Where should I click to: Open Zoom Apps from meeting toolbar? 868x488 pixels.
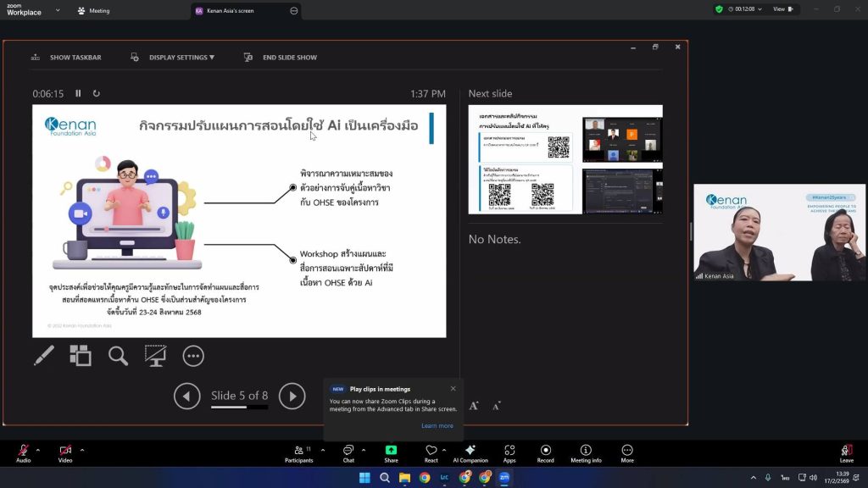509,453
